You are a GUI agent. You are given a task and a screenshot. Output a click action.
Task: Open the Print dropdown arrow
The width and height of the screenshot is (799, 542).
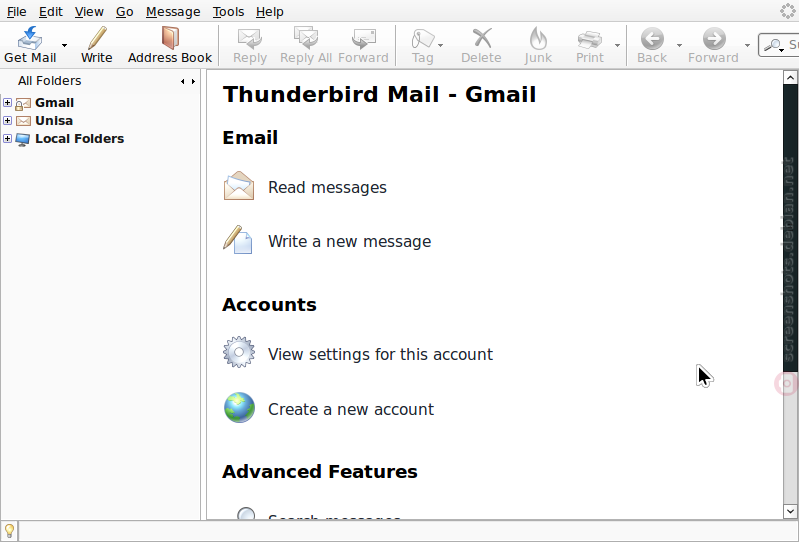(617, 45)
